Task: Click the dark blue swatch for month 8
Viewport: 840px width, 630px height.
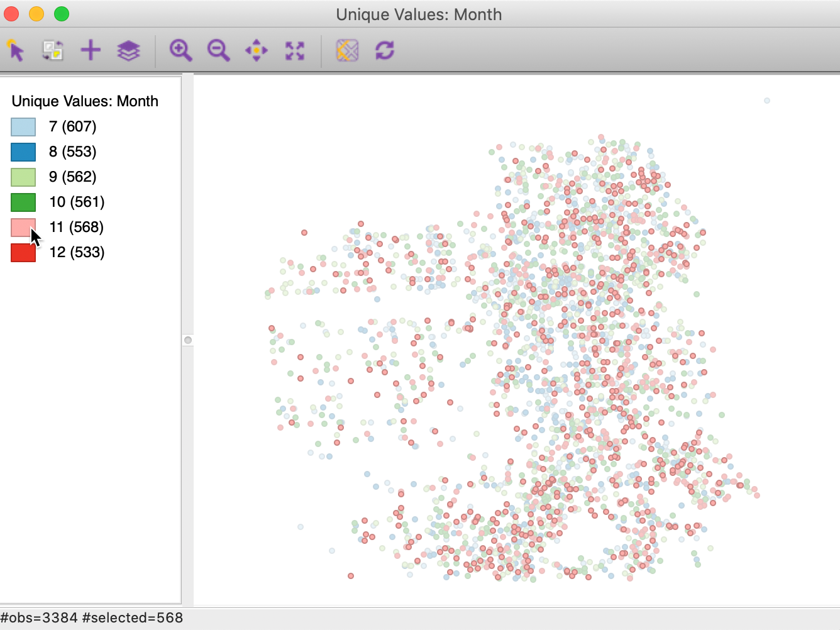Action: [23, 152]
